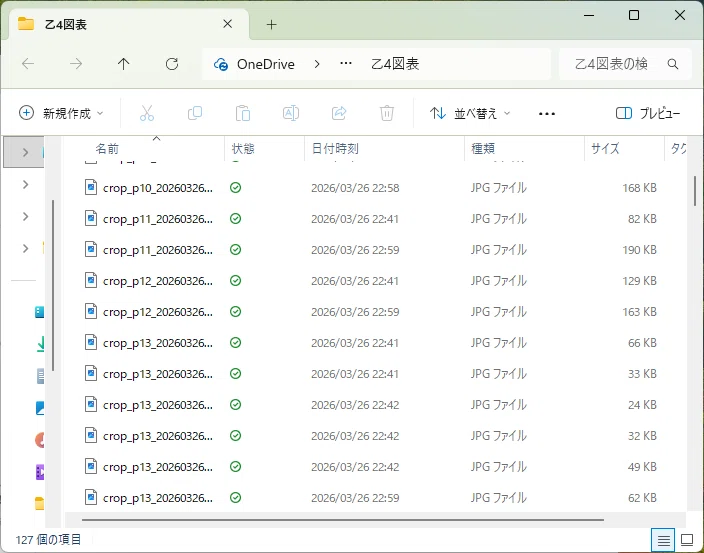
Task: Switch to details list view in status bar
Action: tap(664, 540)
